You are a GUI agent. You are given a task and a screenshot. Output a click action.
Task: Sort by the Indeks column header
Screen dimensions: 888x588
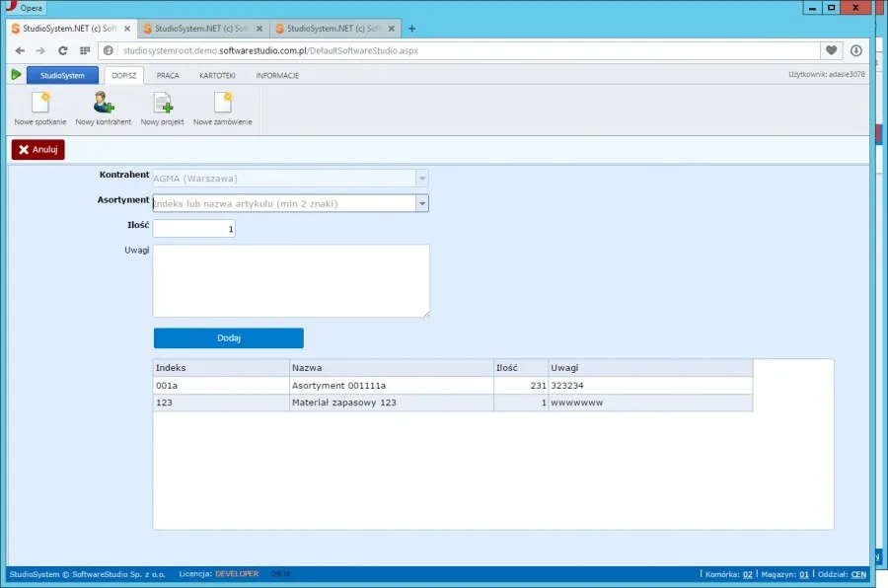[x=221, y=368]
